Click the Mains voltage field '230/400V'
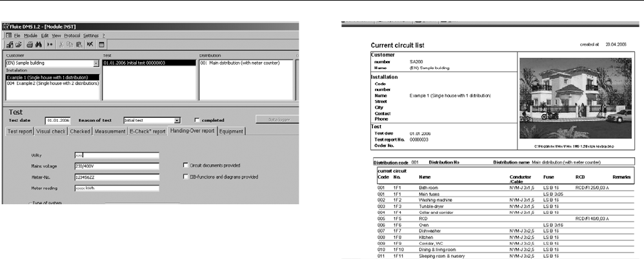The height and width of the screenshot is (259, 644). click(117, 166)
